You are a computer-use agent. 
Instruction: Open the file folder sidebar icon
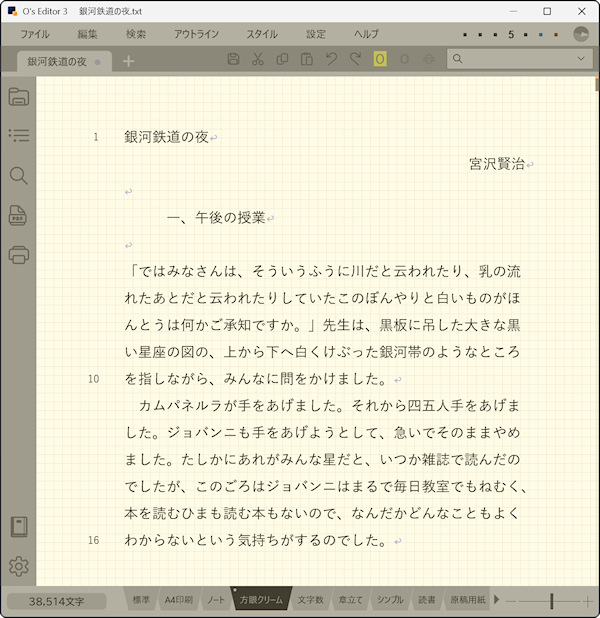[x=18, y=97]
